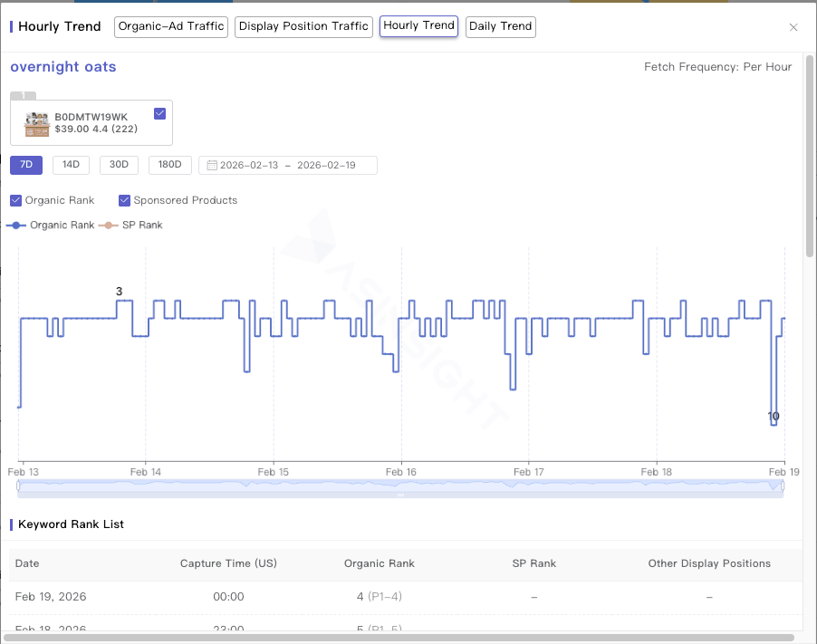The height and width of the screenshot is (644, 817).
Task: Choose the 14D time range
Action: (x=71, y=165)
